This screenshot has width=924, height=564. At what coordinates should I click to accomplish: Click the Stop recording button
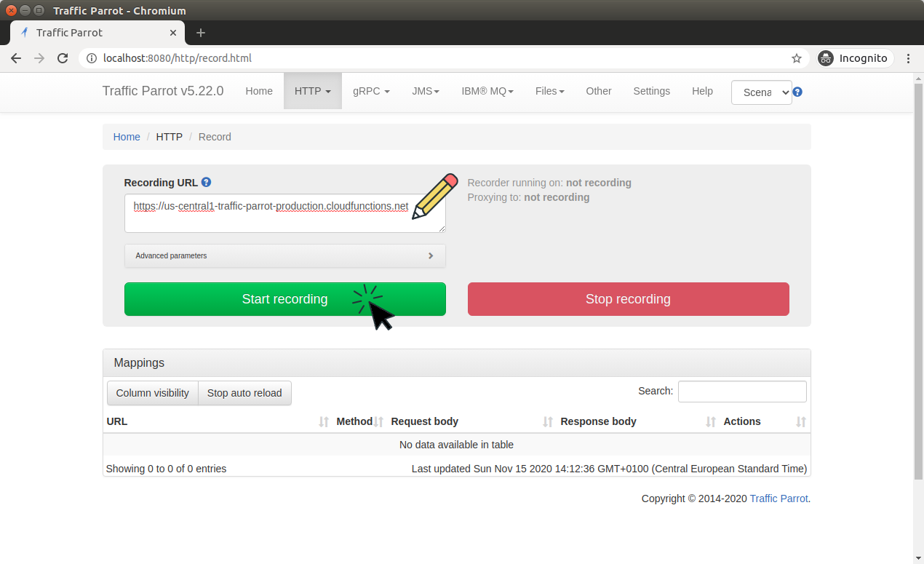(x=629, y=299)
